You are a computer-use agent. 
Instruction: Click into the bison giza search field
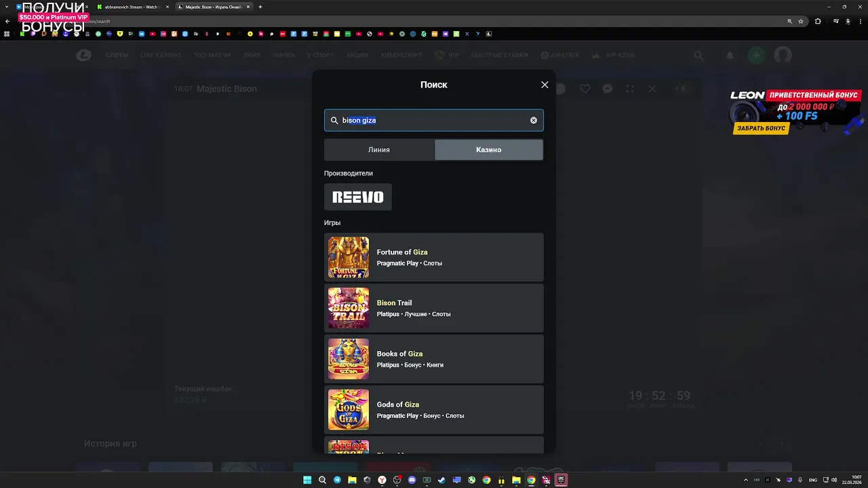coord(434,120)
